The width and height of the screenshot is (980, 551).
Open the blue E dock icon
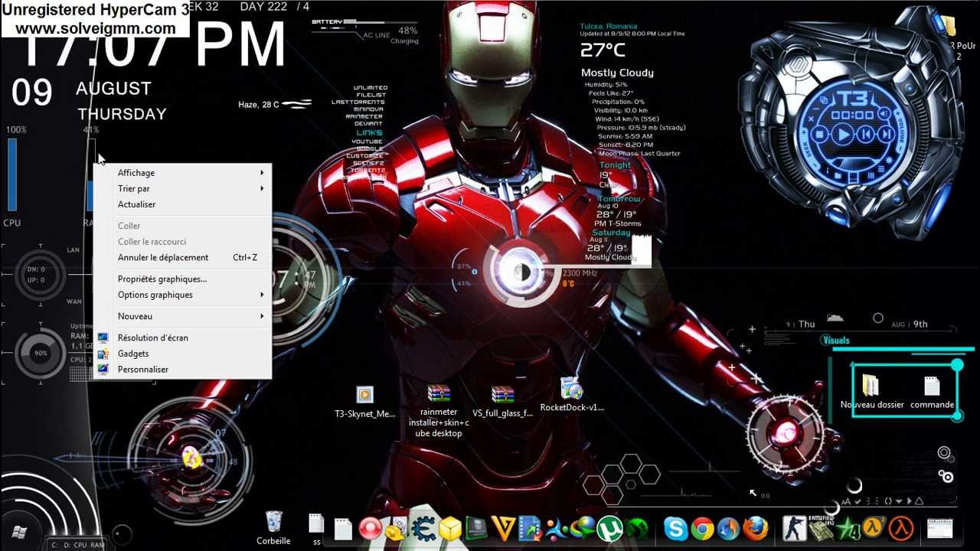click(423, 529)
